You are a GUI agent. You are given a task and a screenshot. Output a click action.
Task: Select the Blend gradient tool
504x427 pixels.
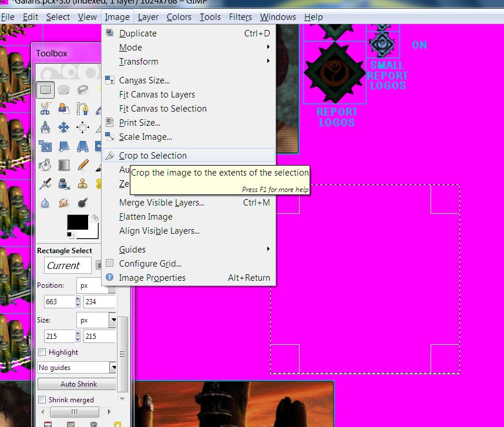(64, 165)
